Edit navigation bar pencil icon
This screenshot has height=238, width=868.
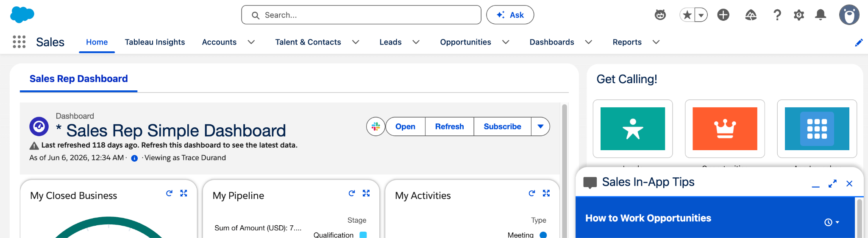pyautogui.click(x=859, y=42)
